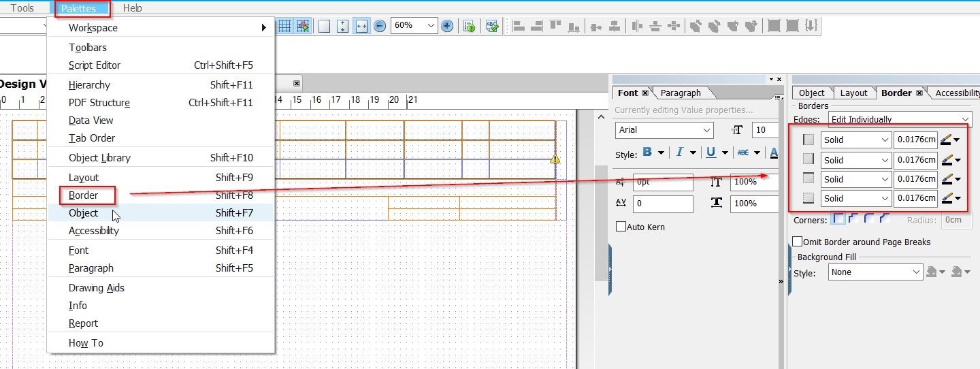The width and height of the screenshot is (980, 369).
Task: Toggle the show grid toolbar icon
Action: coord(284,26)
